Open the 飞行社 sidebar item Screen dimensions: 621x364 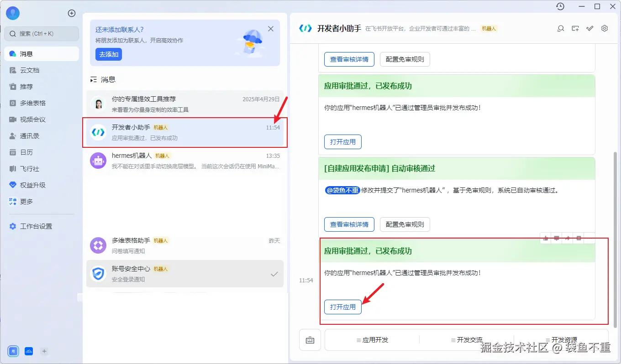pos(42,169)
